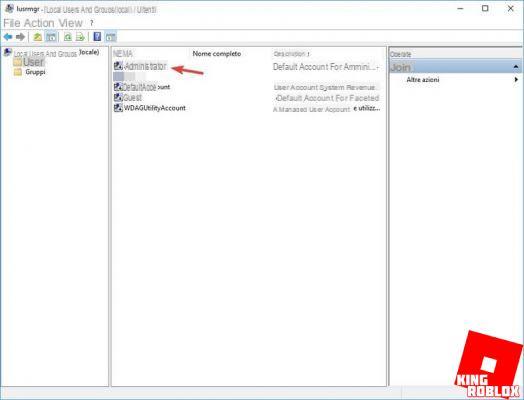
Task: Open the View menu
Action: click(71, 23)
